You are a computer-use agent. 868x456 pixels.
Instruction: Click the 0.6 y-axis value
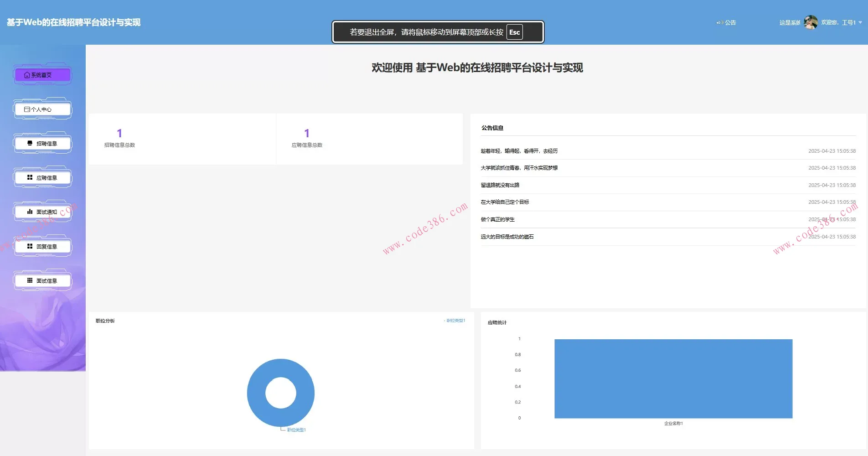(518, 370)
